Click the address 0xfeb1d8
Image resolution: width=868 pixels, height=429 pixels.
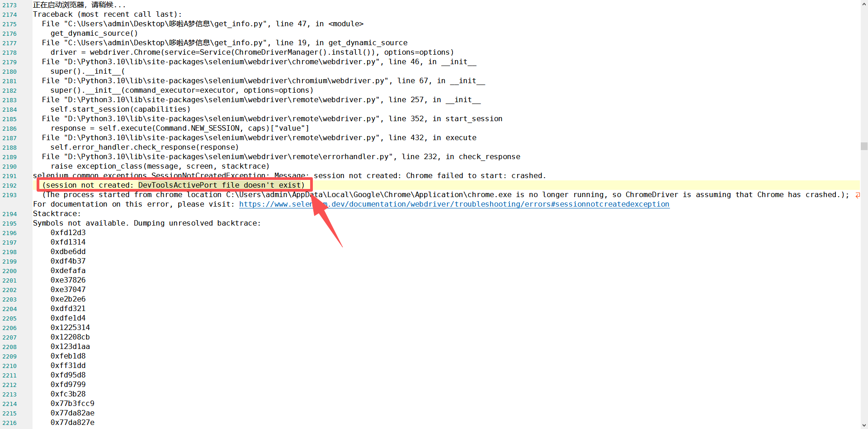point(68,356)
